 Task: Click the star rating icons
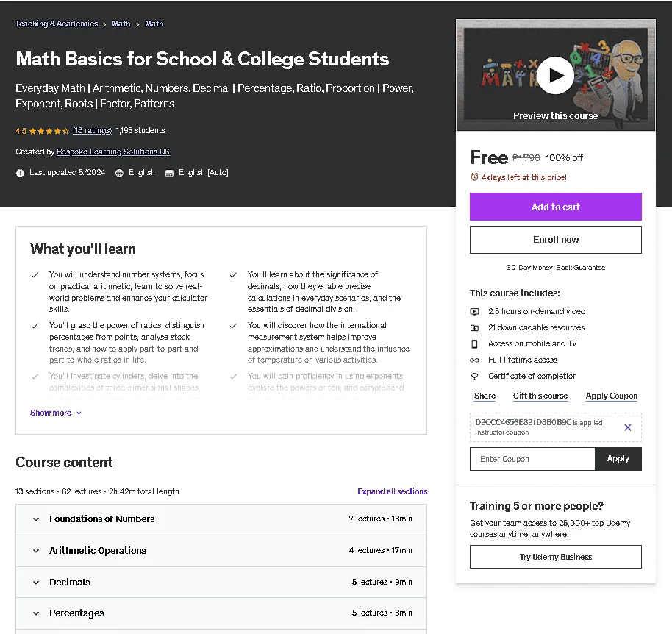49,131
